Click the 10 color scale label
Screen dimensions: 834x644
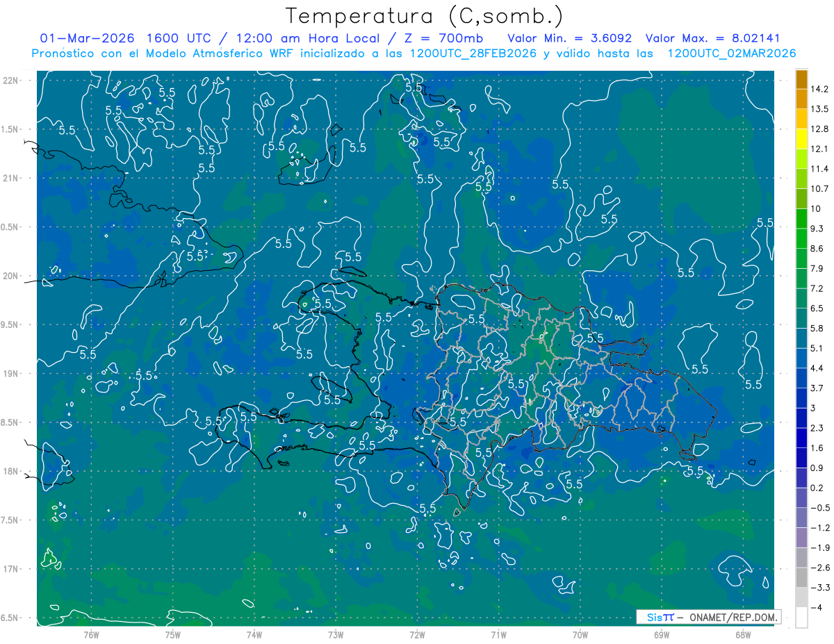coord(816,208)
